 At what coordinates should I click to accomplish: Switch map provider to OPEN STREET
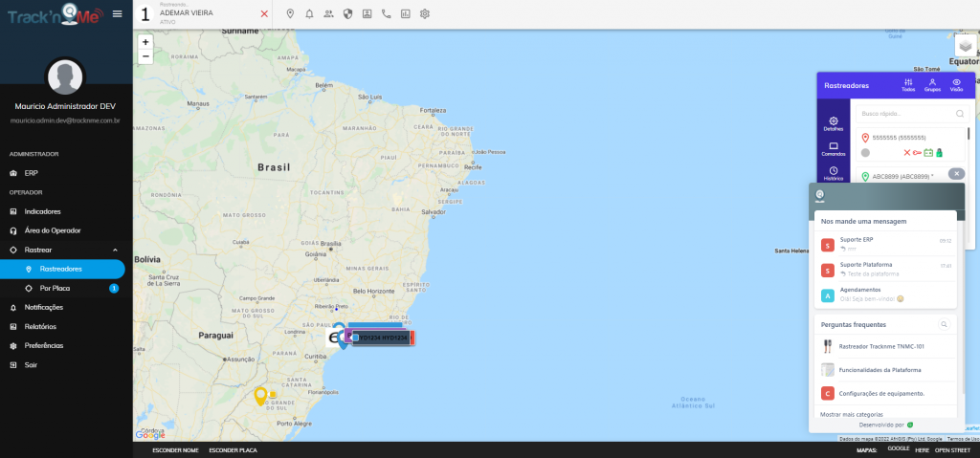click(952, 450)
